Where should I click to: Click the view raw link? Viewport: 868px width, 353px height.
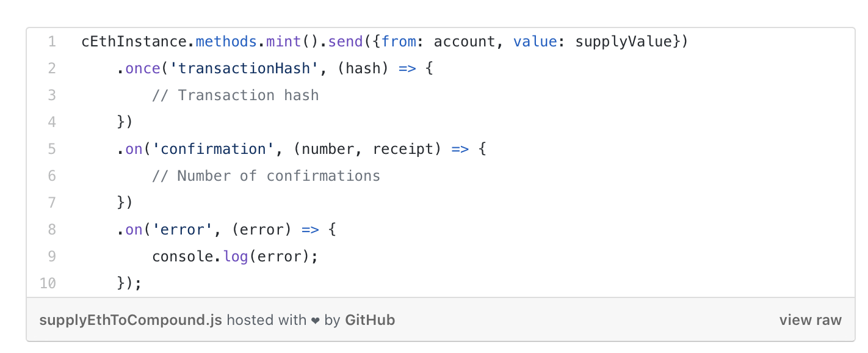pyautogui.click(x=810, y=319)
